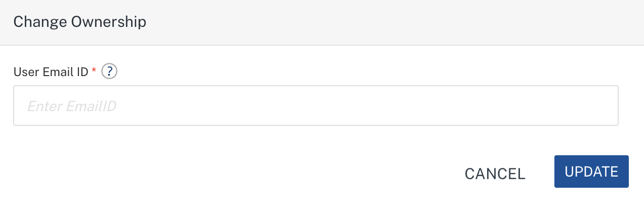Focus the Enter EmailID input field
644x206 pixels.
point(315,106)
